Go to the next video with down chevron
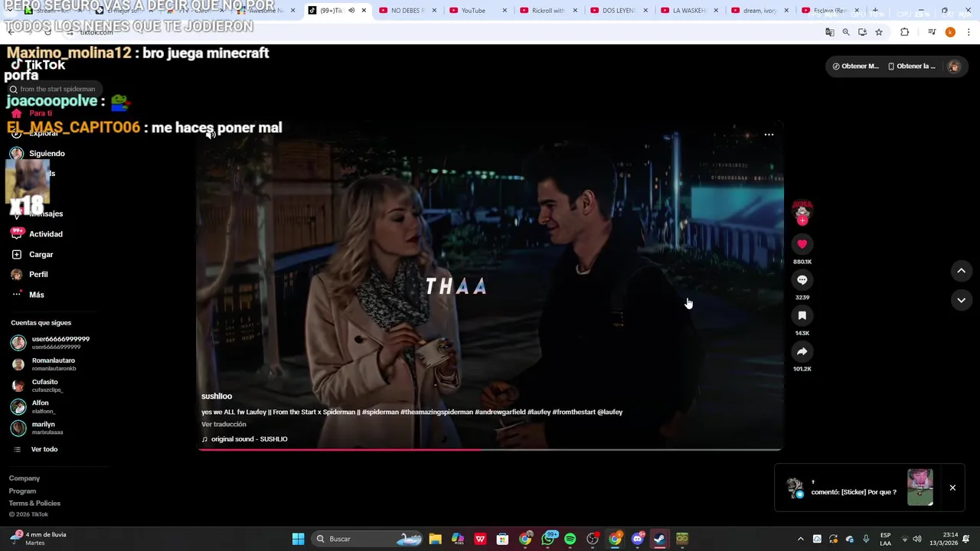Image resolution: width=980 pixels, height=551 pixels. pyautogui.click(x=961, y=300)
